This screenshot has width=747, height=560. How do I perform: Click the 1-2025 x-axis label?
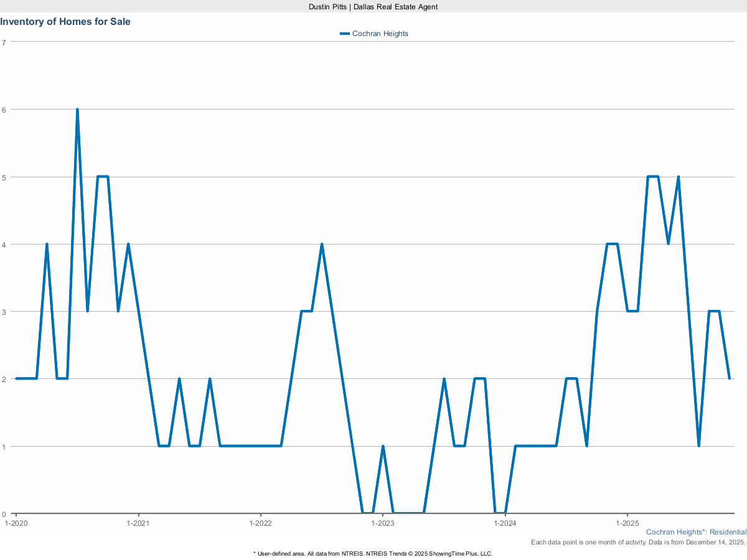[627, 523]
